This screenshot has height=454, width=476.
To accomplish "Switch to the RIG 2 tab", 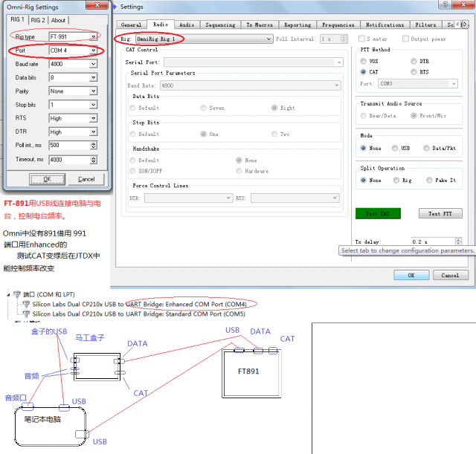I will 38,20.
